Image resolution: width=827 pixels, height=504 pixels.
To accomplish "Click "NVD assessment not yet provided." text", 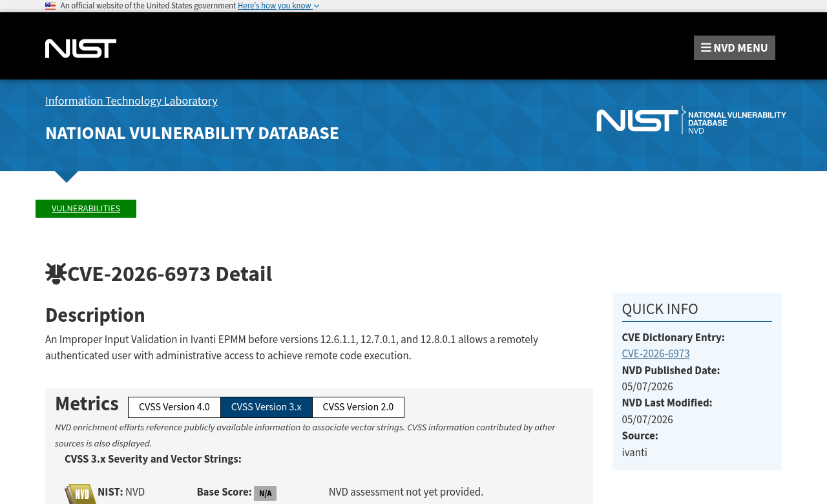I will (x=406, y=492).
